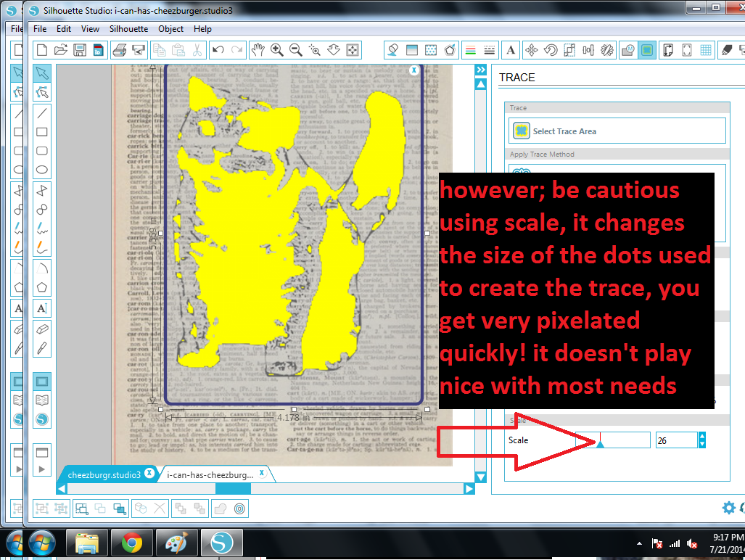745x560 pixels.
Task: Fit the page to window
Action: point(353,50)
